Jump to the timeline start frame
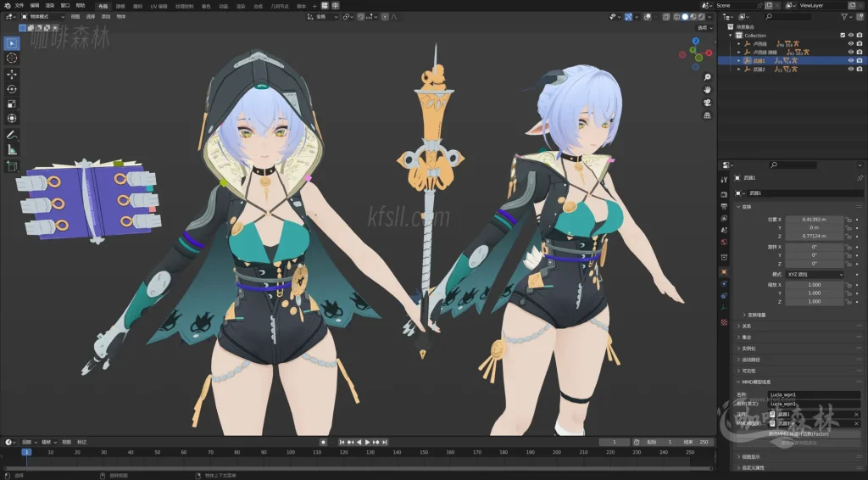 (342, 442)
